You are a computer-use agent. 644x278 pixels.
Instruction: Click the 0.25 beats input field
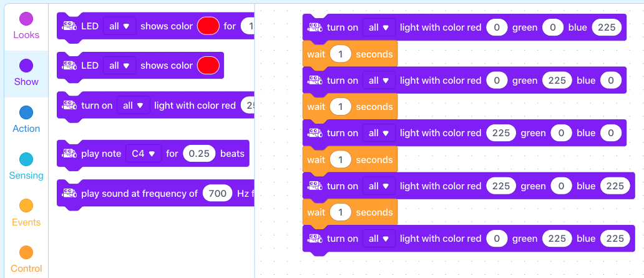[x=199, y=154]
